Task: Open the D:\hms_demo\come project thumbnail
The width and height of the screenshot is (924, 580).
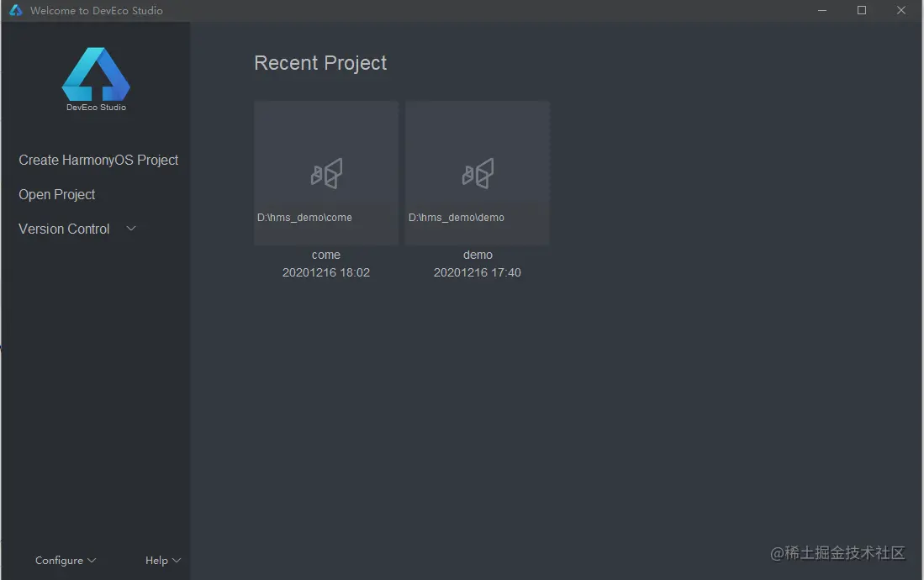Action: (326, 172)
